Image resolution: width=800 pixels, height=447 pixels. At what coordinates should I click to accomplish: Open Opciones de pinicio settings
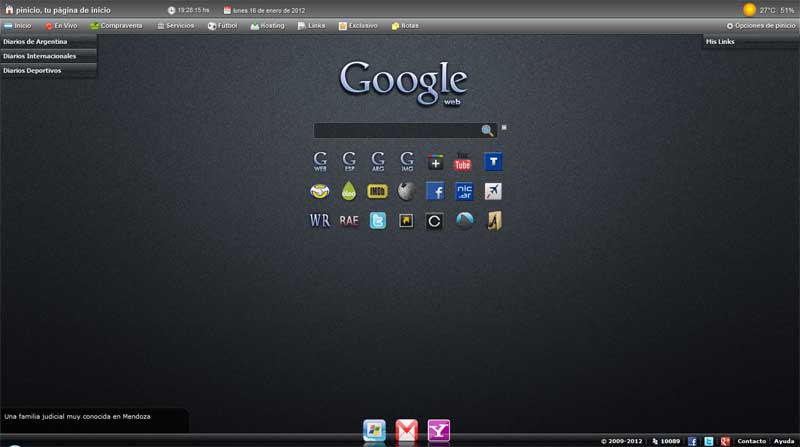point(761,25)
